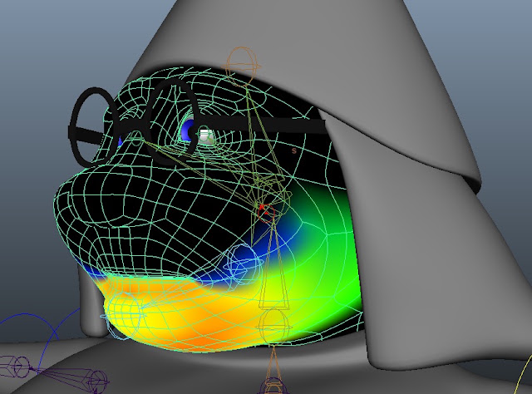Click the character's blue eye iris
The width and height of the screenshot is (532, 394).
tap(187, 131)
